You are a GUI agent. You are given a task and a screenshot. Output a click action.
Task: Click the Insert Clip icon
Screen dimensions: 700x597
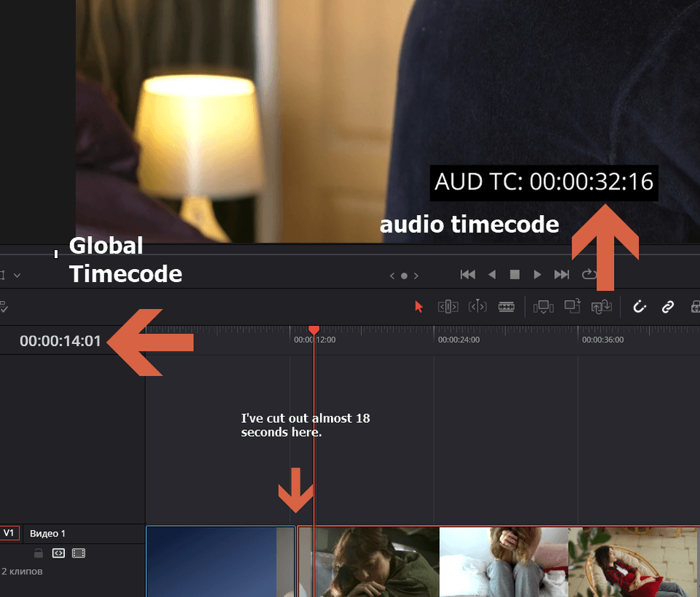[543, 307]
